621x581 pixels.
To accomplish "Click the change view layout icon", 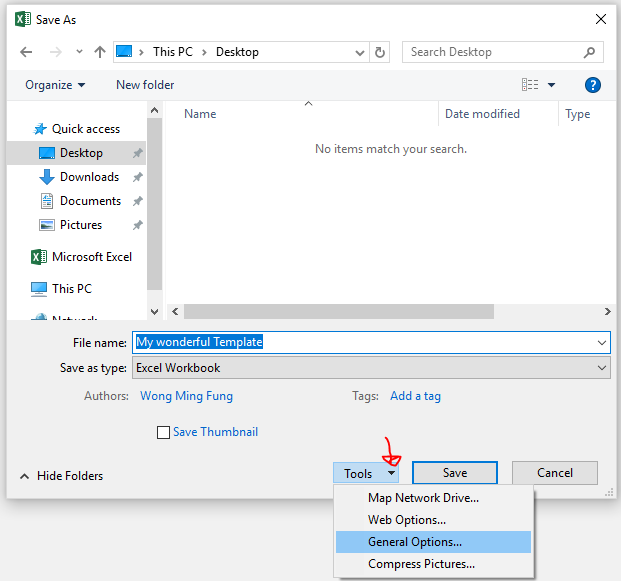I will (x=531, y=85).
